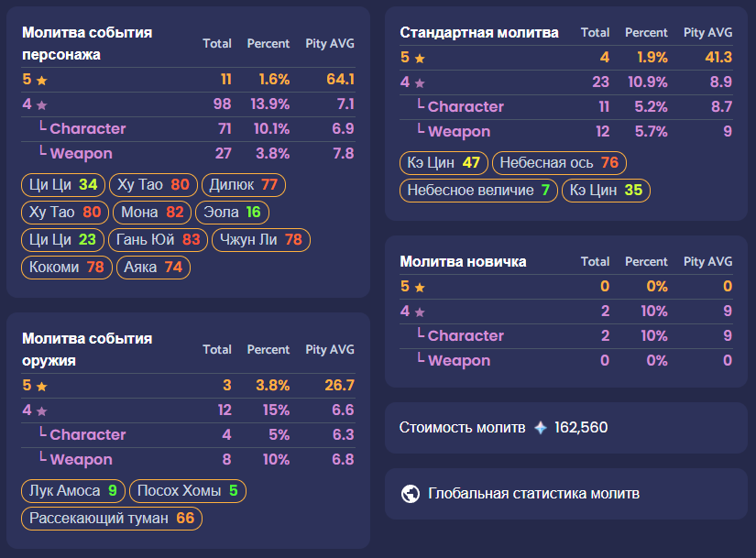Viewport: 756px width, 558px height.
Task: Click the 5-star icon in Стандартная молитва
Action: 420,59
